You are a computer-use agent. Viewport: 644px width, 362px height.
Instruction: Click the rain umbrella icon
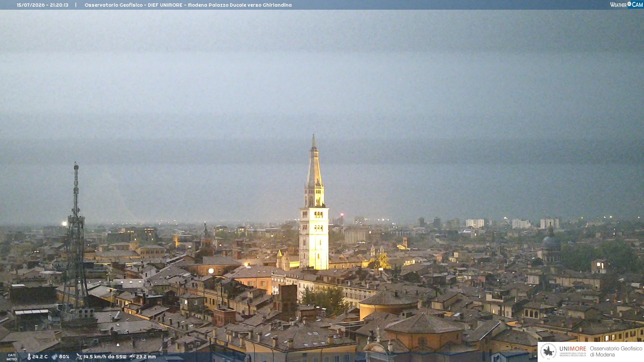tap(132, 357)
